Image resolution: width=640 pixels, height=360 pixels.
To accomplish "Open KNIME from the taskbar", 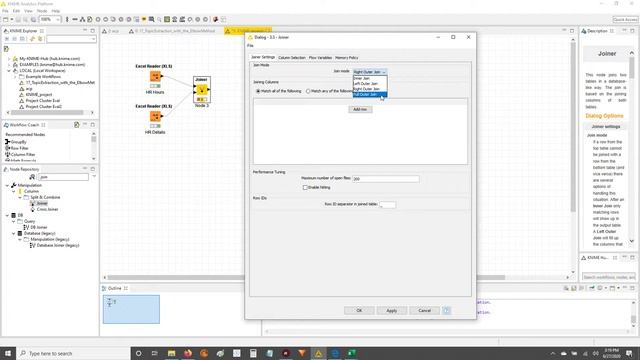I will point(318,353).
